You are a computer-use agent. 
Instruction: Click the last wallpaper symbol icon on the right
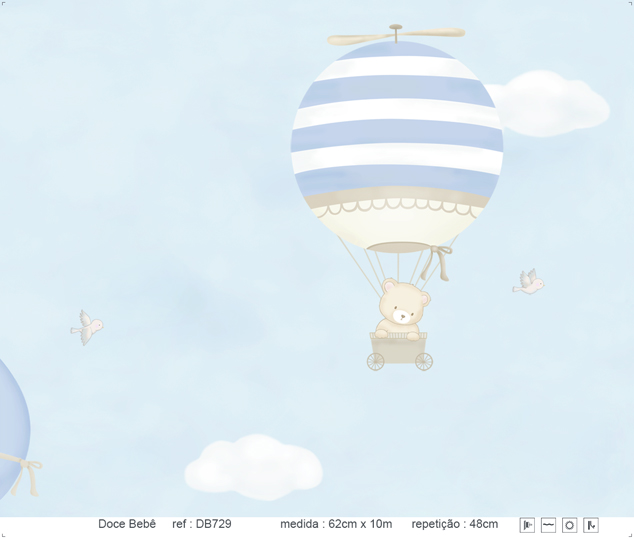pyautogui.click(x=591, y=525)
